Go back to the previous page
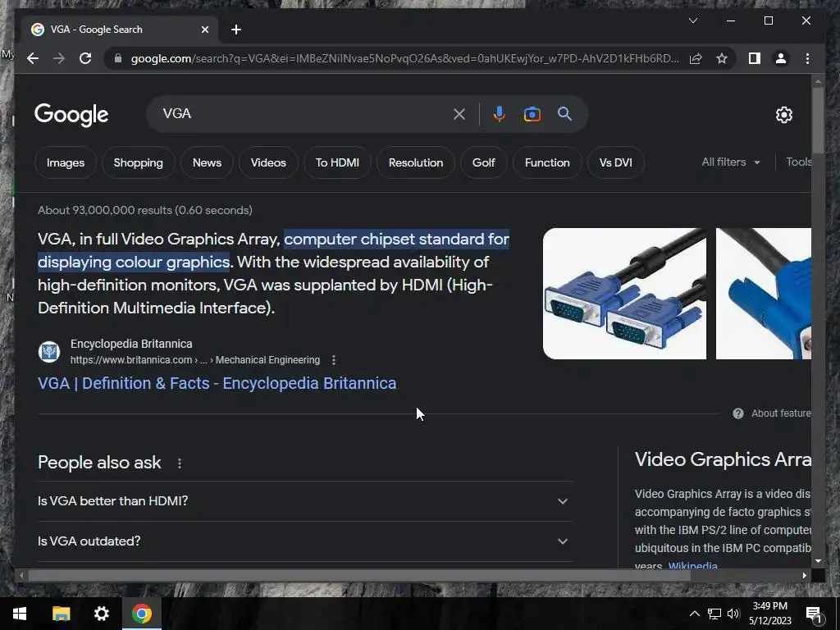The height and width of the screenshot is (630, 840). click(33, 58)
